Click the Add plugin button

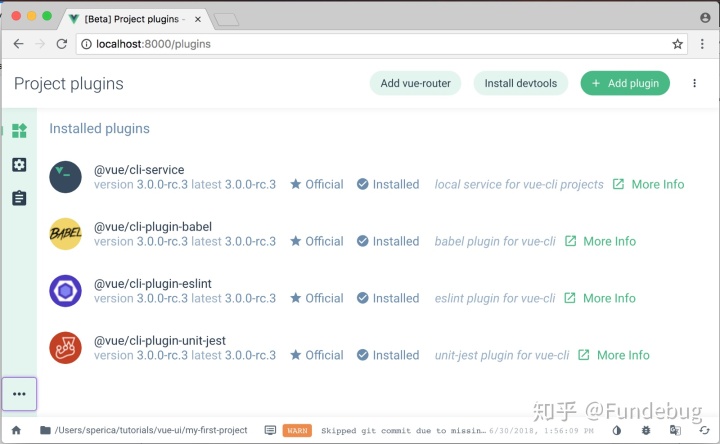coord(625,83)
